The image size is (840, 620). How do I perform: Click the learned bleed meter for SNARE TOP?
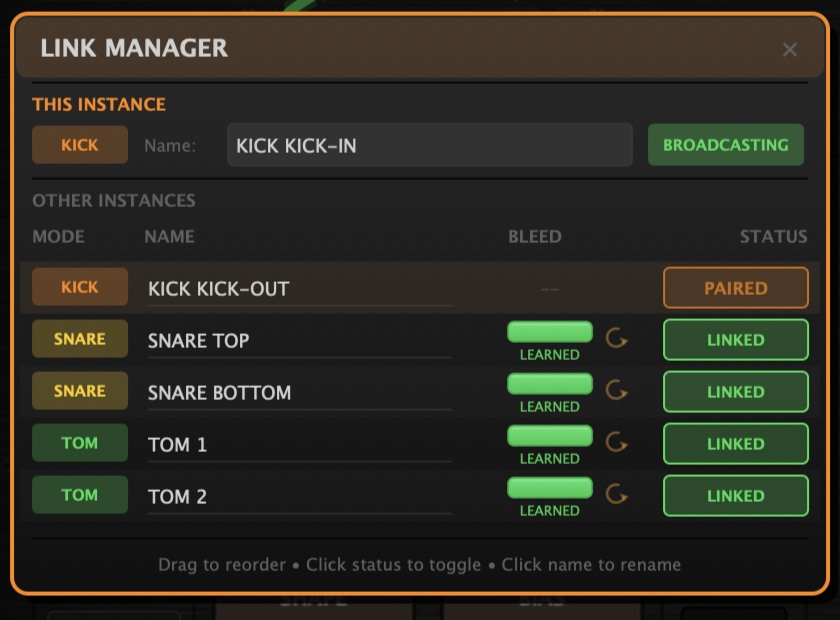click(549, 331)
